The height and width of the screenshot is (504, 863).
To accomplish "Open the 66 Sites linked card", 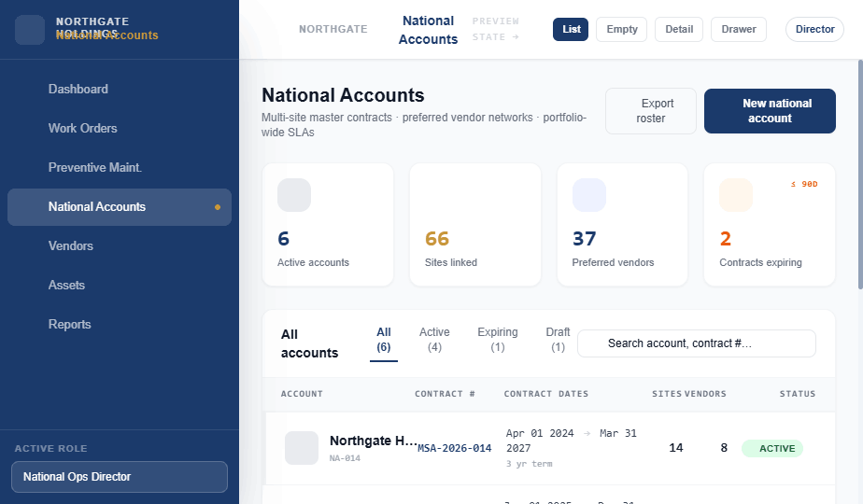I will click(x=475, y=225).
